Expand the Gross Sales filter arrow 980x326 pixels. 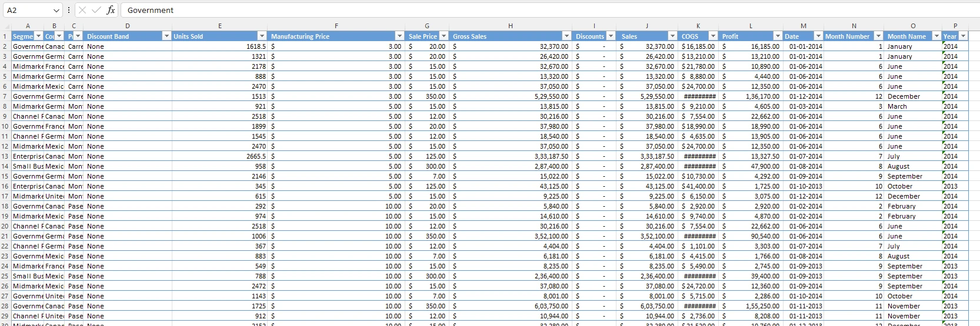tap(566, 36)
